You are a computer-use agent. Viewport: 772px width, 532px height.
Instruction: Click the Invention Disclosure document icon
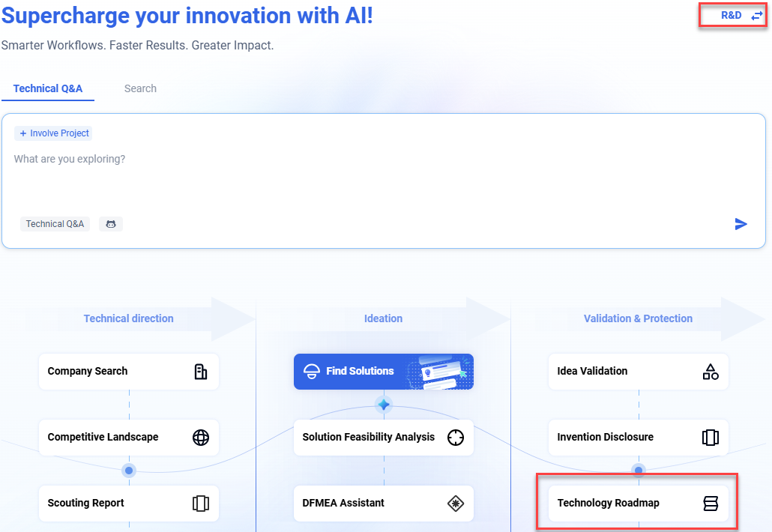click(710, 438)
